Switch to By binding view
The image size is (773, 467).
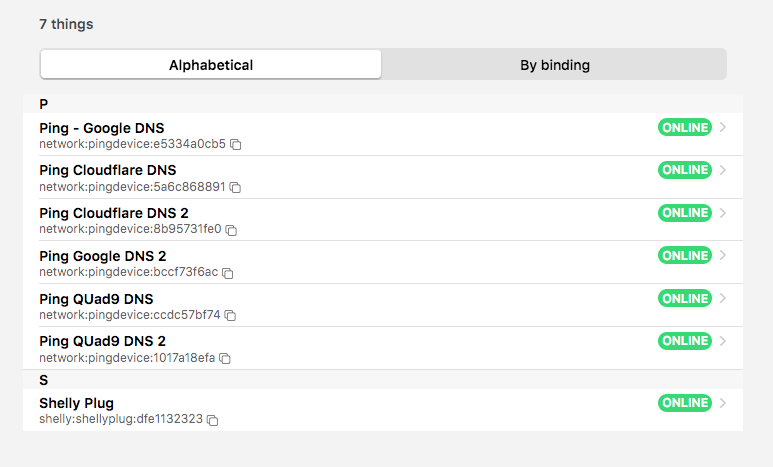click(554, 65)
